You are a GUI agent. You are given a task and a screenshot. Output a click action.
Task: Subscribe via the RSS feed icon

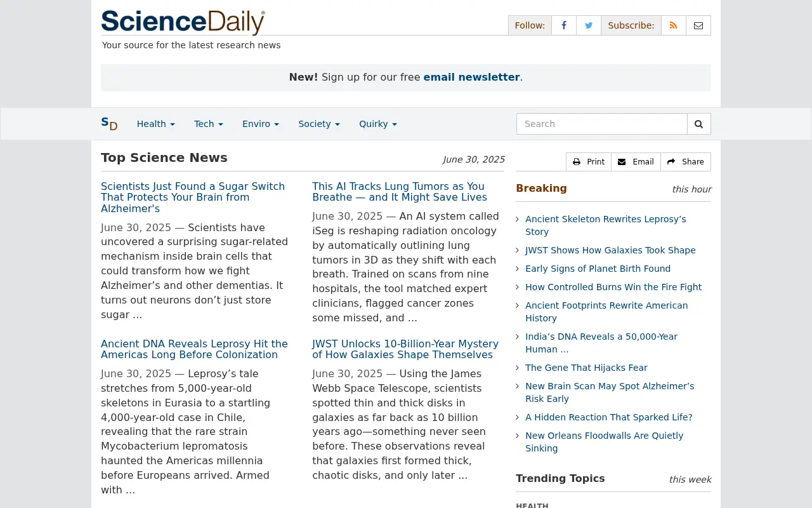(x=674, y=25)
